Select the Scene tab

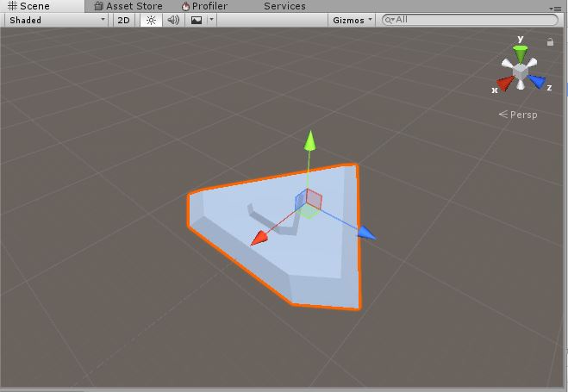[28, 6]
